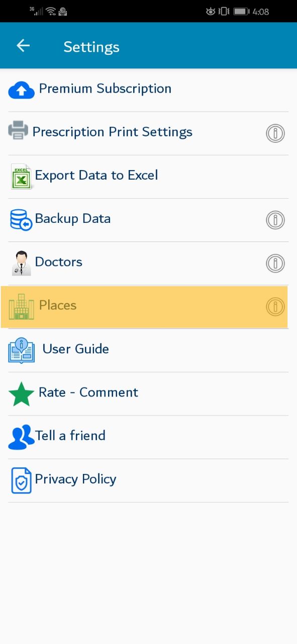Click the Tell a friend people icon
297x644 pixels.
[21, 437]
